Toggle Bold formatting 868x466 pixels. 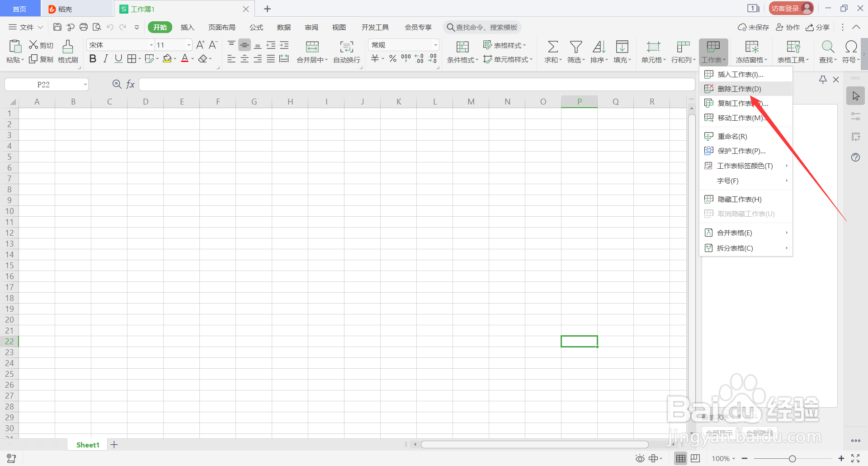pyautogui.click(x=93, y=59)
